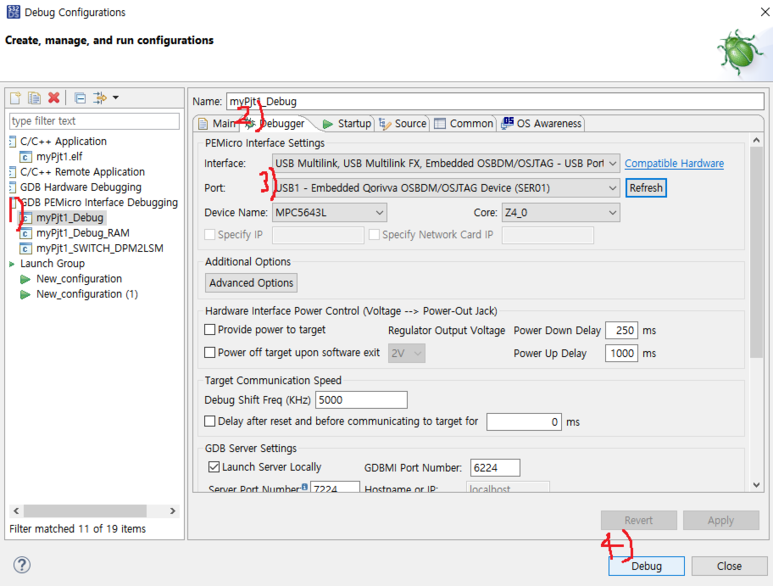Click the Power Down Delay field
This screenshot has height=586, width=773.
621,330
